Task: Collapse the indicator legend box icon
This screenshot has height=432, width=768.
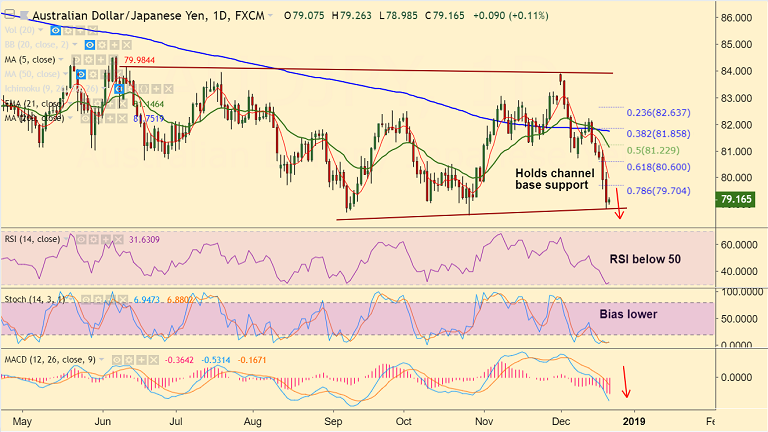Action: [x=9, y=14]
